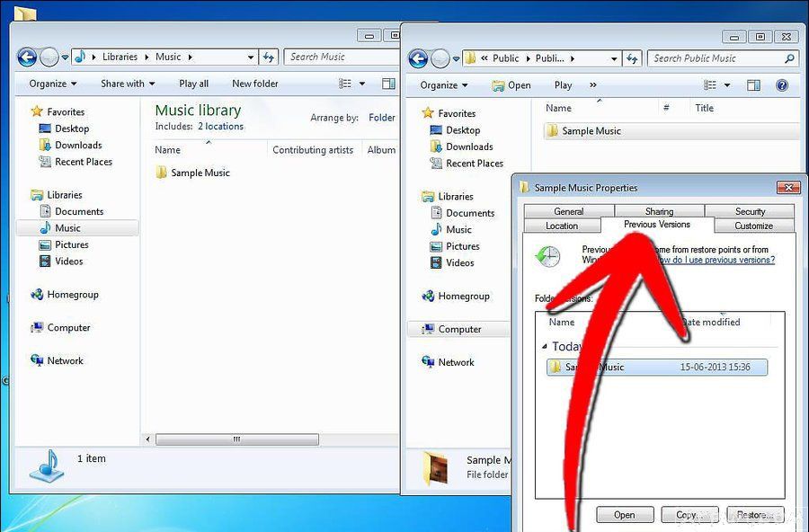Switch to the Sharing tab in Properties
809x532 pixels.
tap(659, 211)
